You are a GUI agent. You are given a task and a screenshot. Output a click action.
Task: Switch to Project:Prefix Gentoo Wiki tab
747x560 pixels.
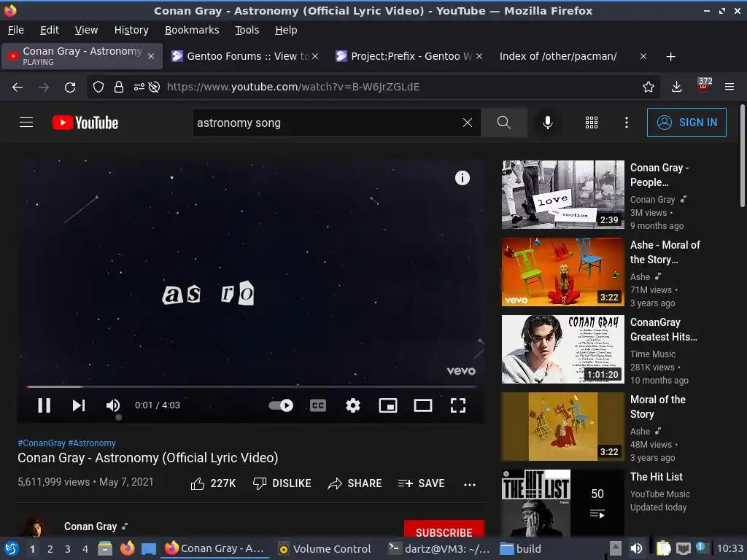[x=409, y=56]
